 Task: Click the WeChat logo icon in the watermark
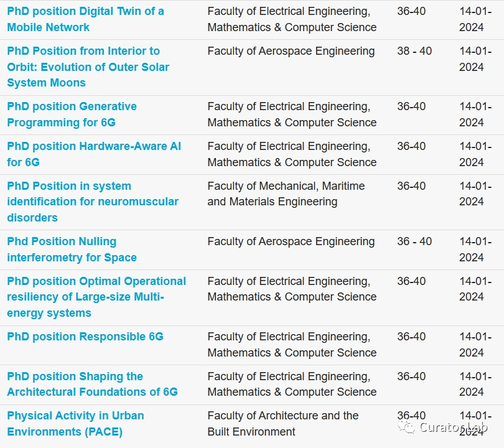click(x=406, y=427)
